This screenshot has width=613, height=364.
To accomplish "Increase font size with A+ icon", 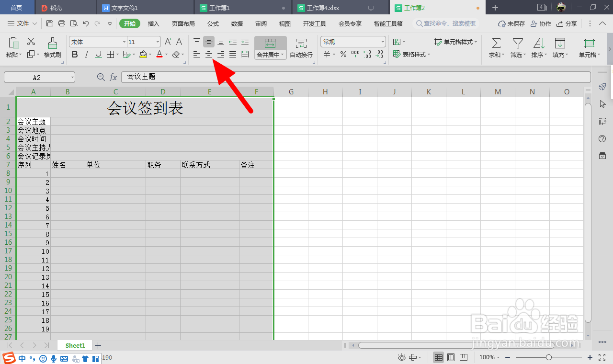I will point(168,42).
